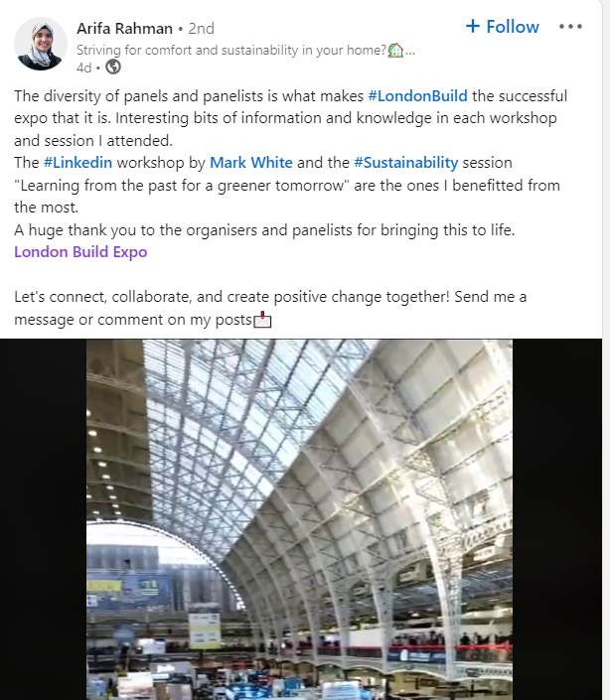This screenshot has height=700, width=610.
Task: Click the house emoji in the headline
Action: (x=395, y=49)
